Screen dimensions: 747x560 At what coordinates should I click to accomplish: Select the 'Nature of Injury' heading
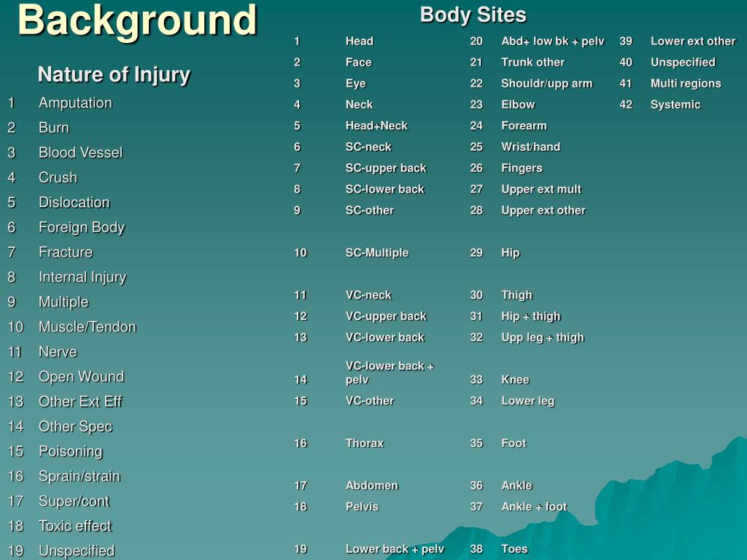[114, 74]
